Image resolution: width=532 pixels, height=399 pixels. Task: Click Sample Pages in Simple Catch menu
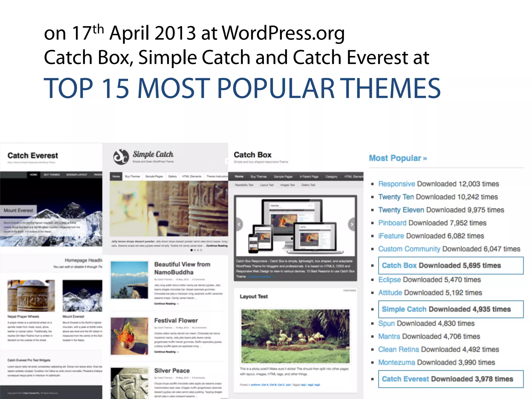154,176
